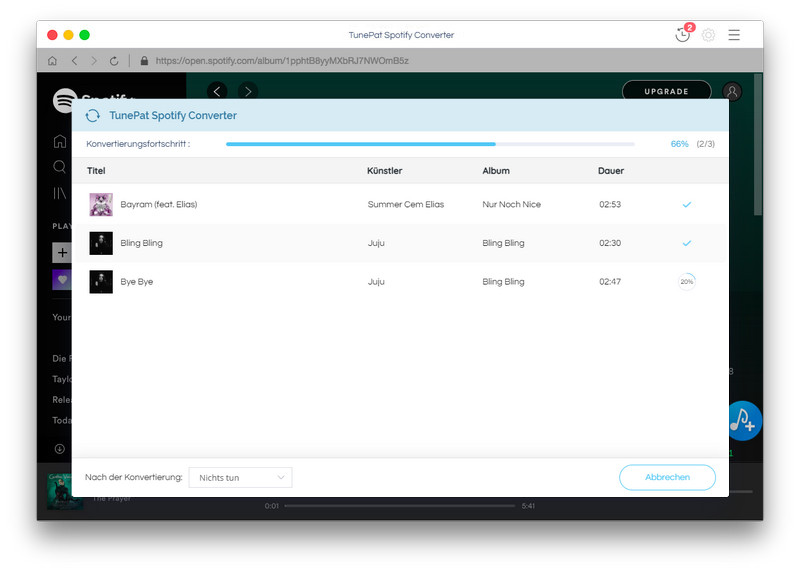Click the conversion progress bar
This screenshot has width=800, height=573.
(430, 144)
